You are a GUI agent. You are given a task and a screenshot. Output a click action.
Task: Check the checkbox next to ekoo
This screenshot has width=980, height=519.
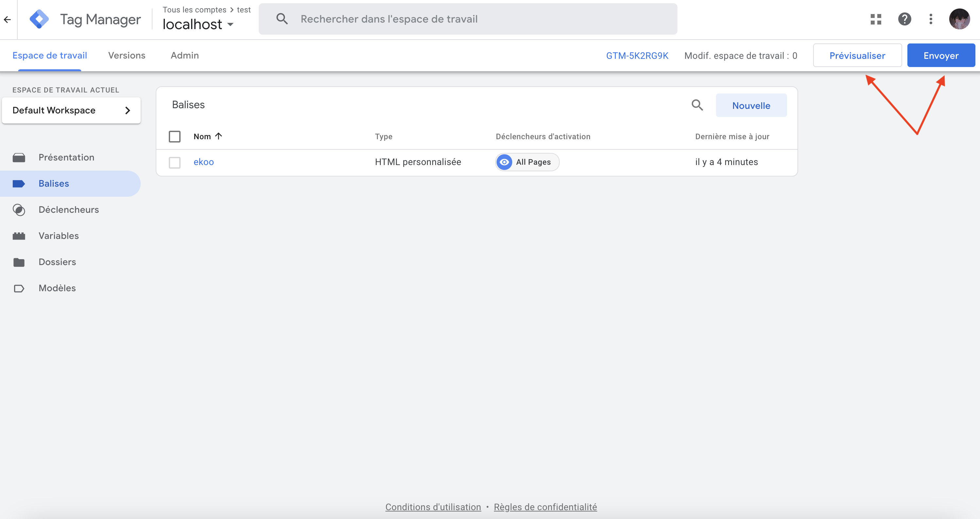tap(175, 162)
